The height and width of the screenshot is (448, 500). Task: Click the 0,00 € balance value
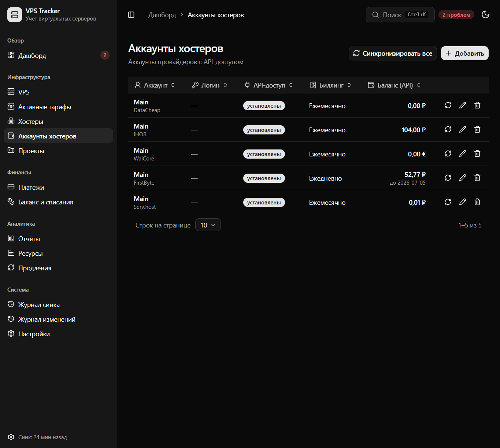[417, 154]
